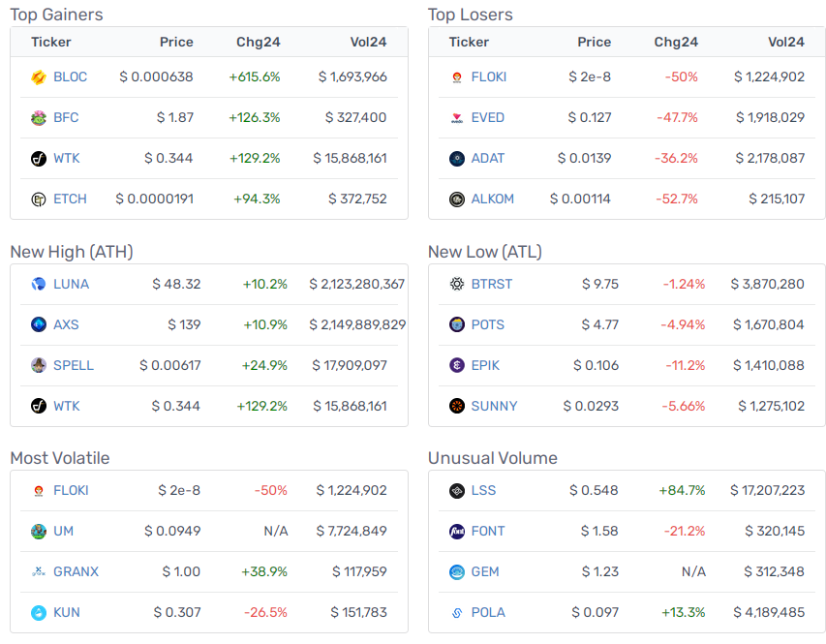
Task: Sort Top Gainers by Chg24 header
Action: pyautogui.click(x=259, y=43)
